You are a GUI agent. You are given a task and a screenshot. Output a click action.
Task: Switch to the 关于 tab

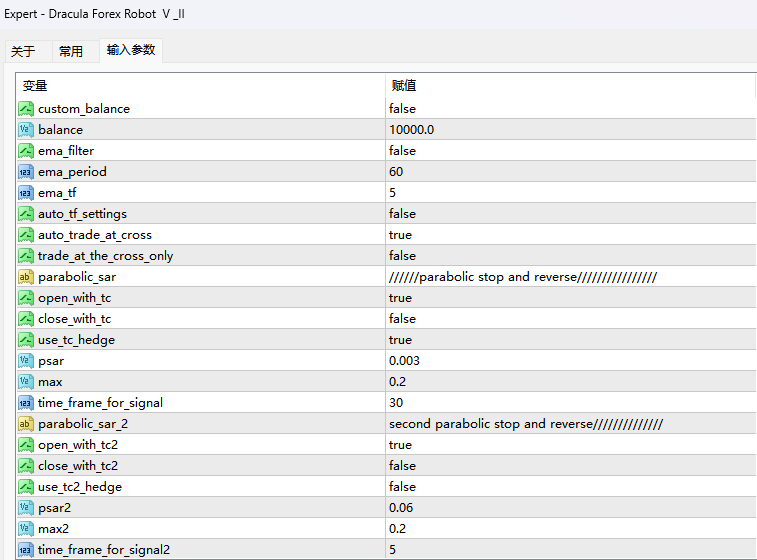tap(23, 52)
